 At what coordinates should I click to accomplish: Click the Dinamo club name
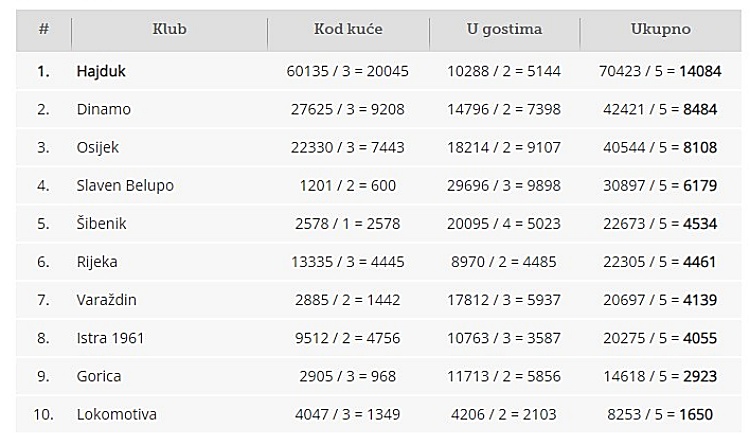[x=103, y=109]
